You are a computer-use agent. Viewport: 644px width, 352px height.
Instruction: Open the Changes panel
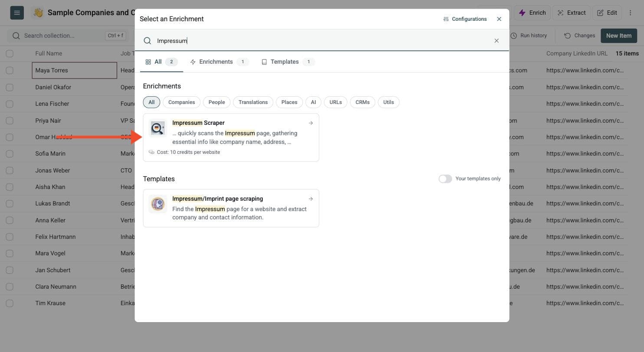click(x=579, y=36)
